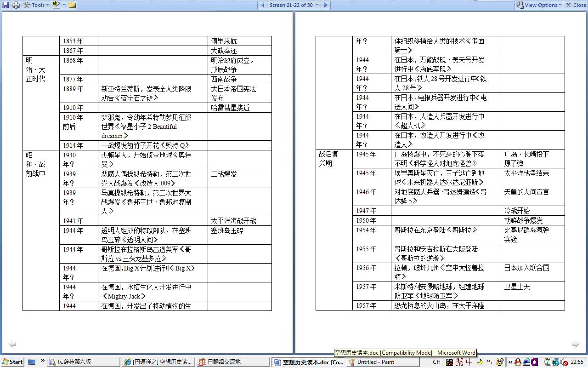
Task: Open the View Options dropdown
Action: point(539,5)
